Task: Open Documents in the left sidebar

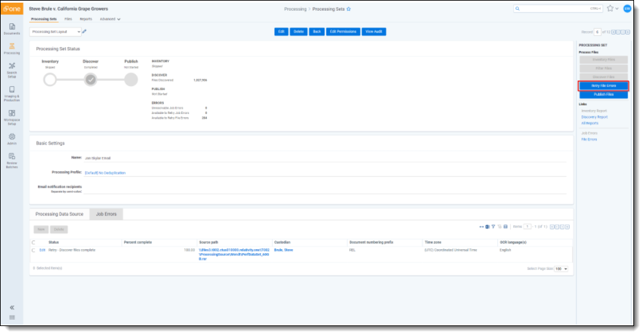Action: click(x=12, y=28)
